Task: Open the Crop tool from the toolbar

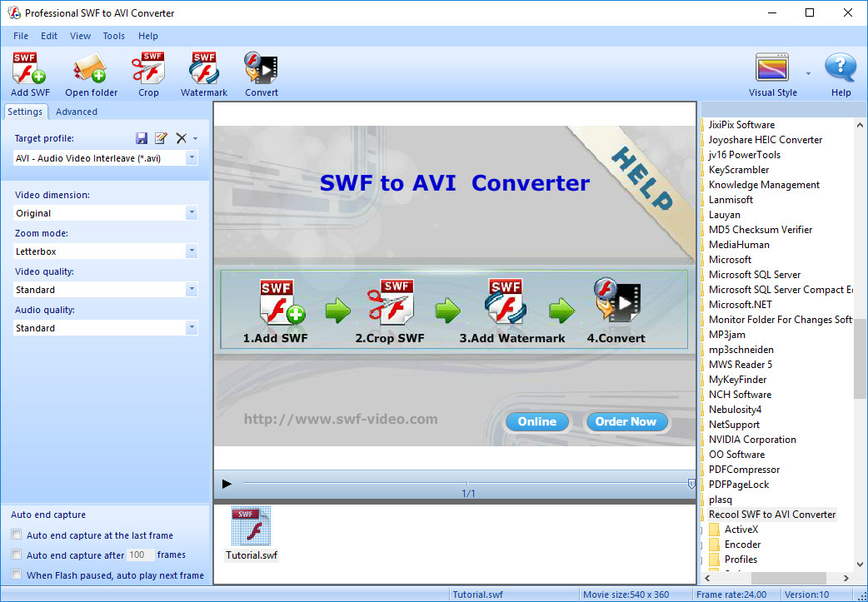Action: (x=148, y=68)
